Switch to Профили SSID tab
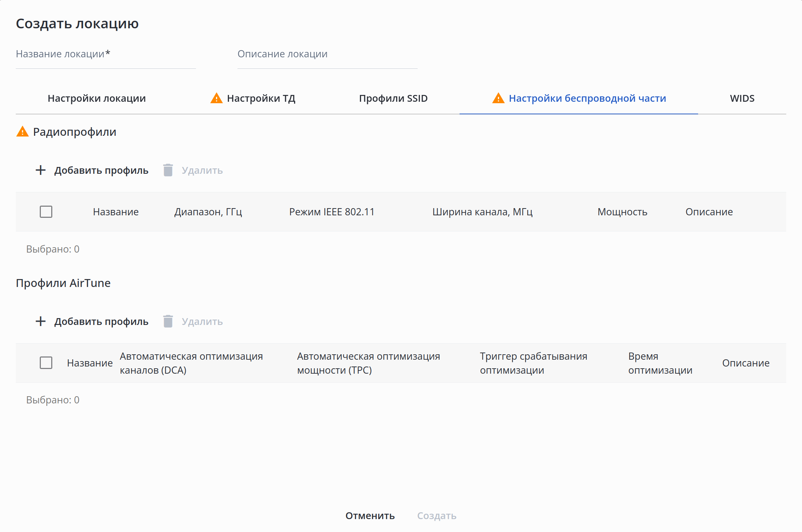Image resolution: width=802 pixels, height=532 pixels. click(x=393, y=99)
